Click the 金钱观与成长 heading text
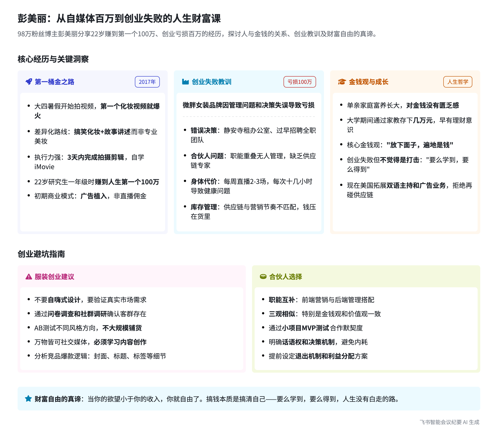This screenshot has width=504, height=436. coord(368,82)
